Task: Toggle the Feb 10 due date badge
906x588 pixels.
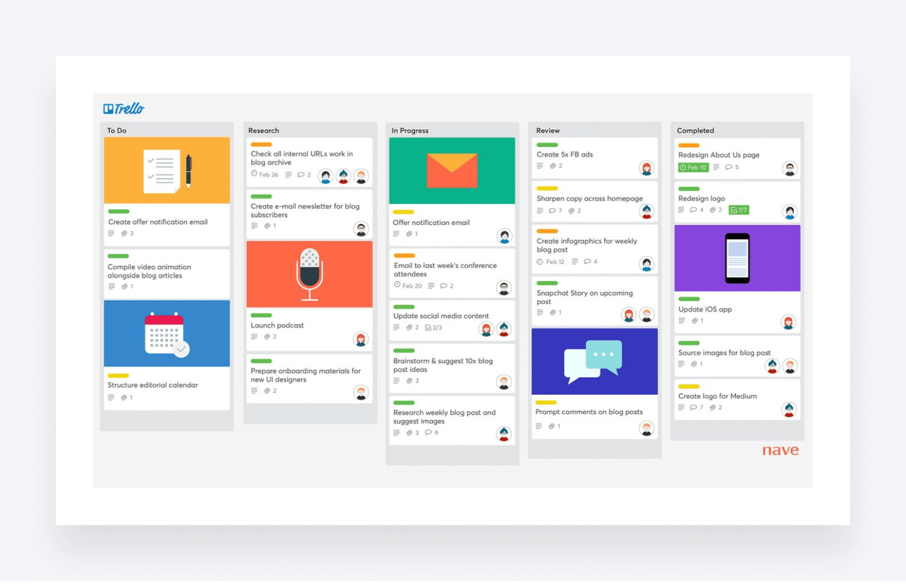Action: (693, 167)
